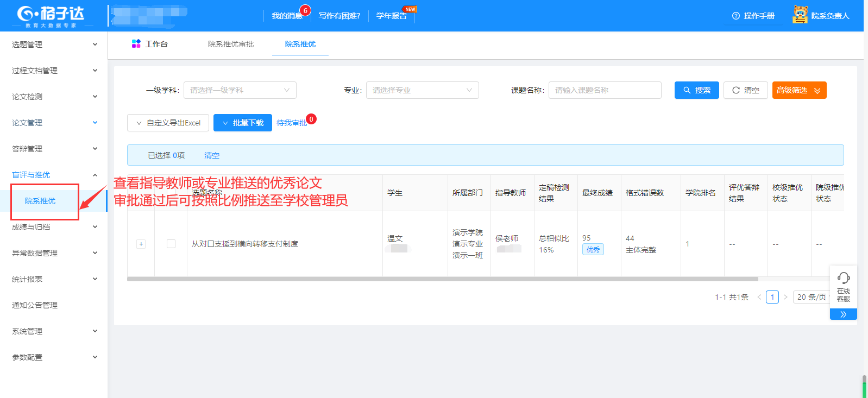Click the 工作台 colorful grid icon

(136, 44)
